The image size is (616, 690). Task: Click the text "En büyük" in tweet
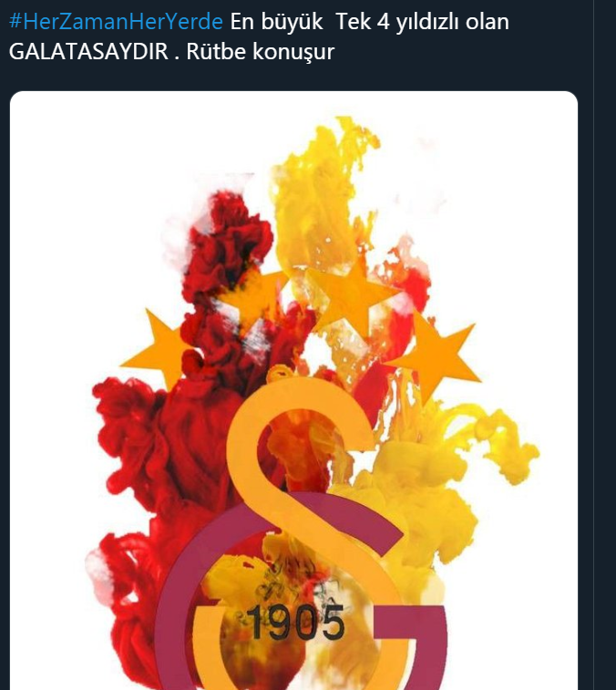[276, 22]
